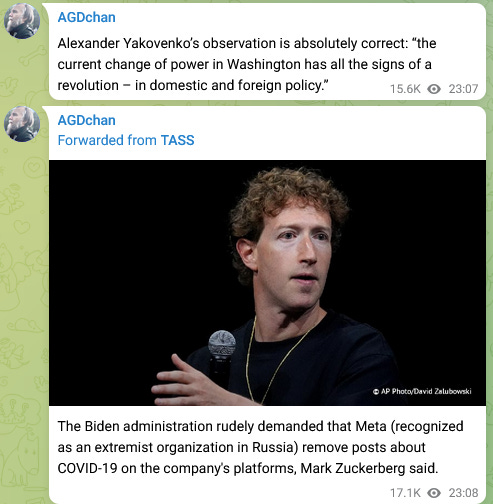Image resolution: width=493 pixels, height=504 pixels.
Task: Follow the TASS channel link
Action: click(x=177, y=140)
